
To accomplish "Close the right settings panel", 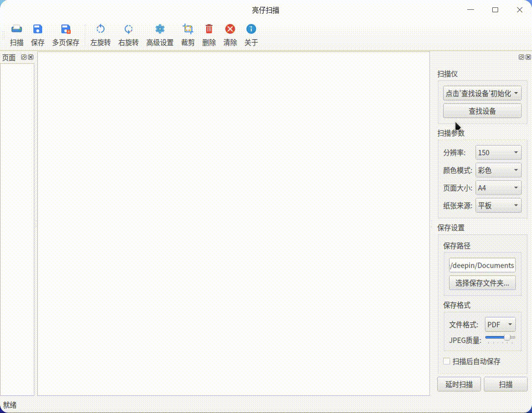I will [x=528, y=57].
